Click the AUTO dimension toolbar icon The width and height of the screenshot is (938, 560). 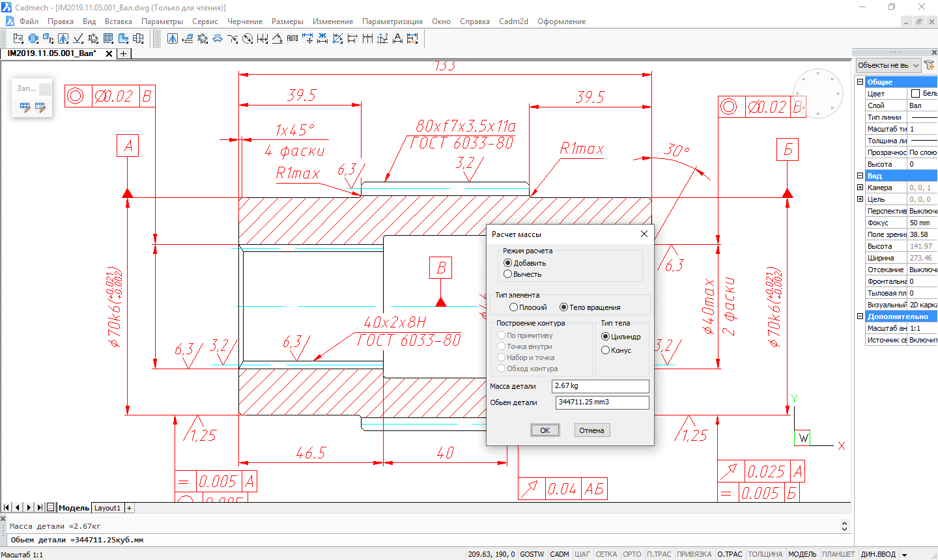[x=292, y=38]
